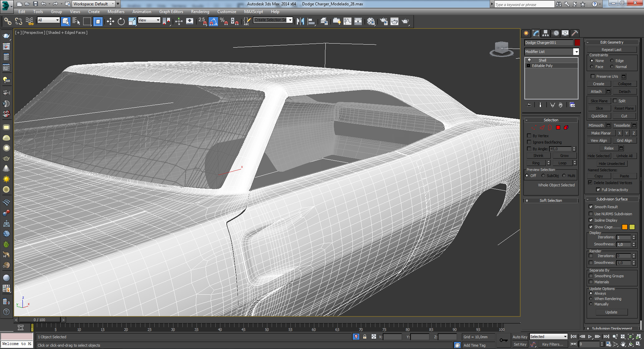Screen dimensions: 644x349
Task: Click the Align tool icon
Action: tap(311, 21)
